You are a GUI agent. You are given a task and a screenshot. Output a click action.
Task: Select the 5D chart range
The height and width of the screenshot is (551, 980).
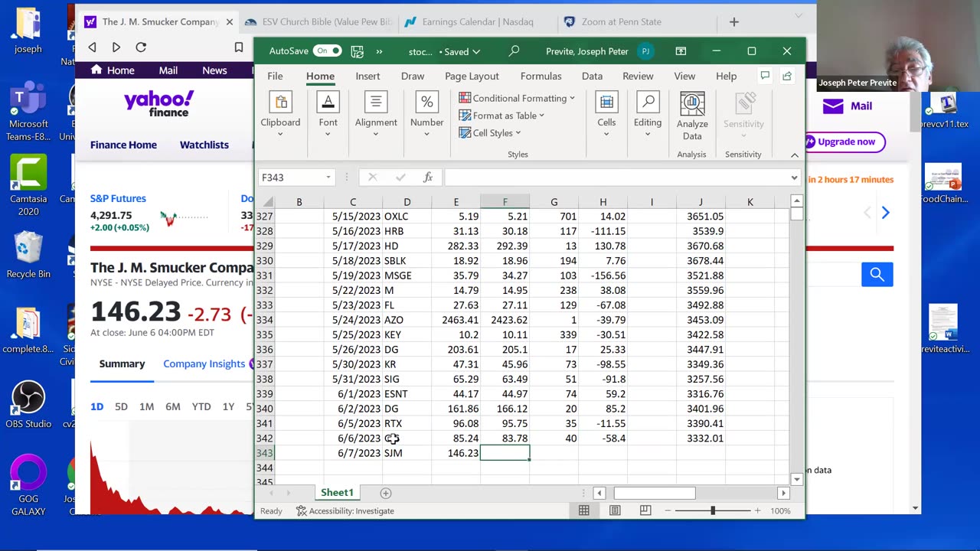(x=121, y=407)
